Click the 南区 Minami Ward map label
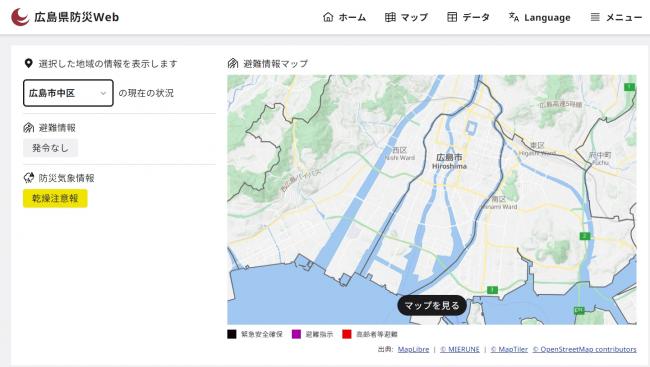The image size is (650, 367). click(x=499, y=202)
